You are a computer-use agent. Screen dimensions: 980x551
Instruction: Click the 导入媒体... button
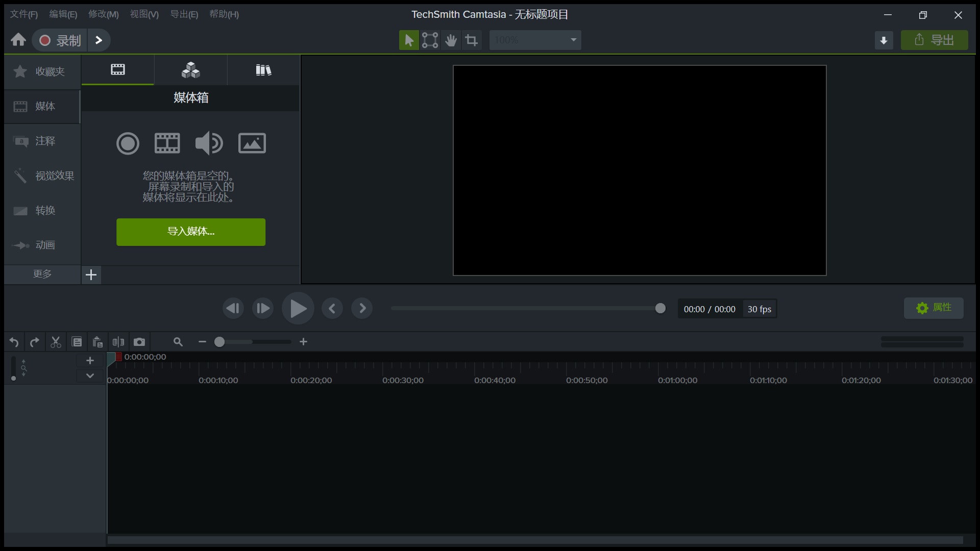(x=191, y=232)
